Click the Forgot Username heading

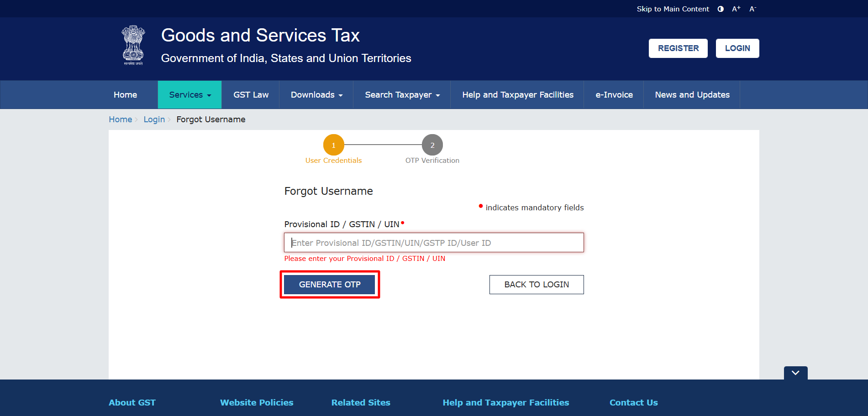coord(329,191)
